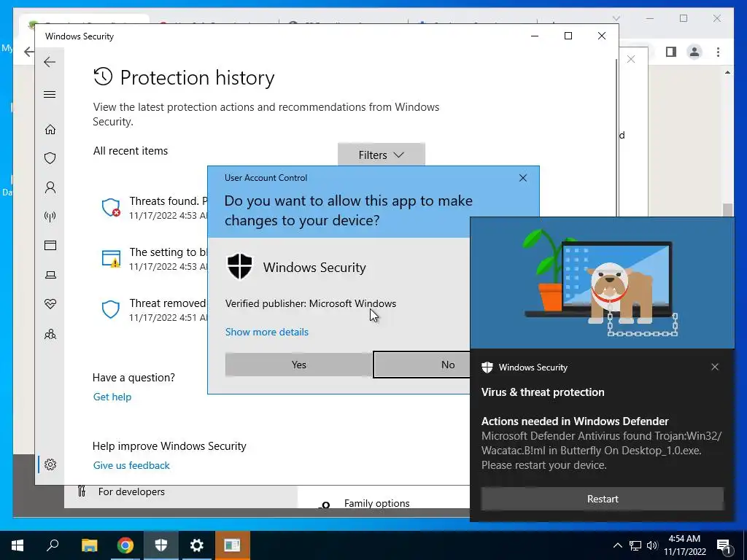Open Settings gear in Windows Security sidebar
The height and width of the screenshot is (560, 747).
click(x=50, y=464)
